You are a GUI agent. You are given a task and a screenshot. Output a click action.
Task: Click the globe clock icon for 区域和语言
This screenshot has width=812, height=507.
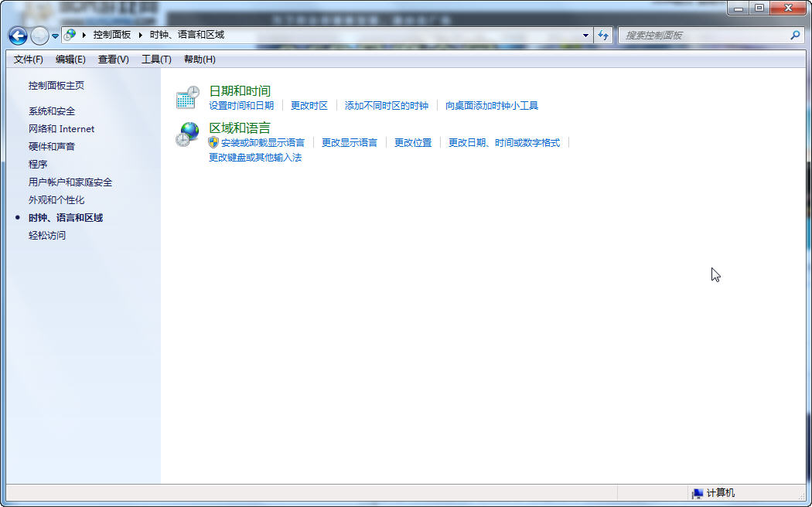click(187, 134)
